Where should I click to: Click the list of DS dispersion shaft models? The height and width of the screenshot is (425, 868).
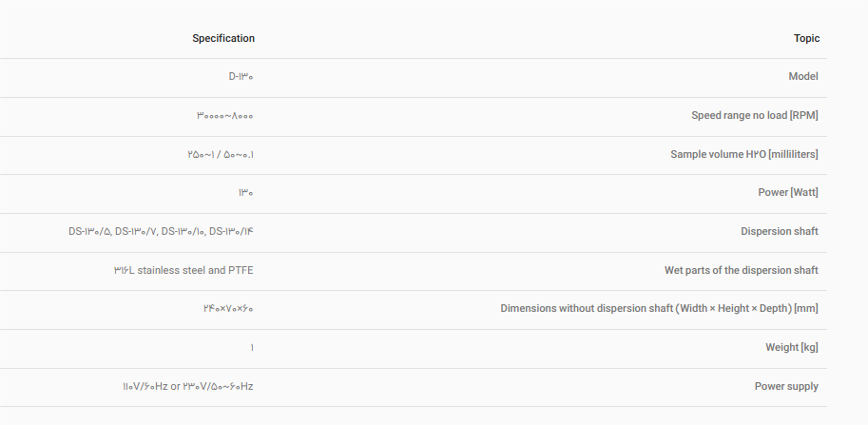click(161, 231)
